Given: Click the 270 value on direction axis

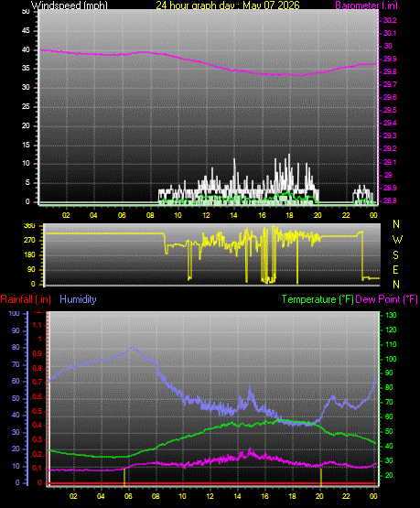Looking at the screenshot, I should click(29, 241).
